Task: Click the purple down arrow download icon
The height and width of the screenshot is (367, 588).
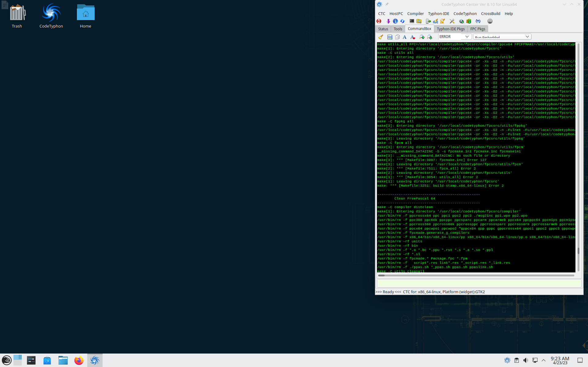Action: click(x=388, y=21)
